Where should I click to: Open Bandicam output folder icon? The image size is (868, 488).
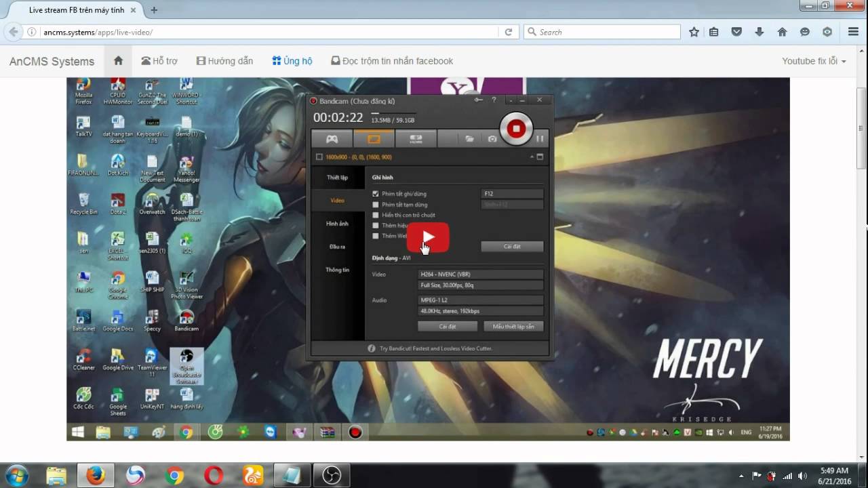(x=469, y=138)
